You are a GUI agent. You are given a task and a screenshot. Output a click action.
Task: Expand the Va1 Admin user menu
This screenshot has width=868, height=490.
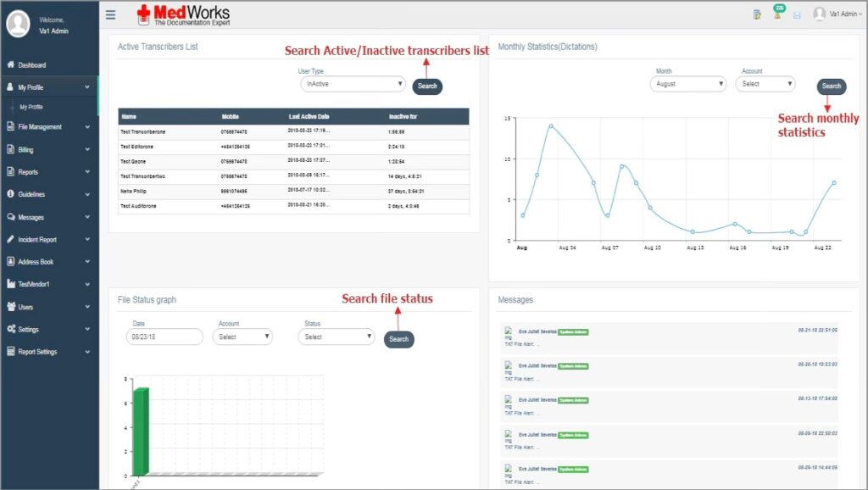click(837, 14)
